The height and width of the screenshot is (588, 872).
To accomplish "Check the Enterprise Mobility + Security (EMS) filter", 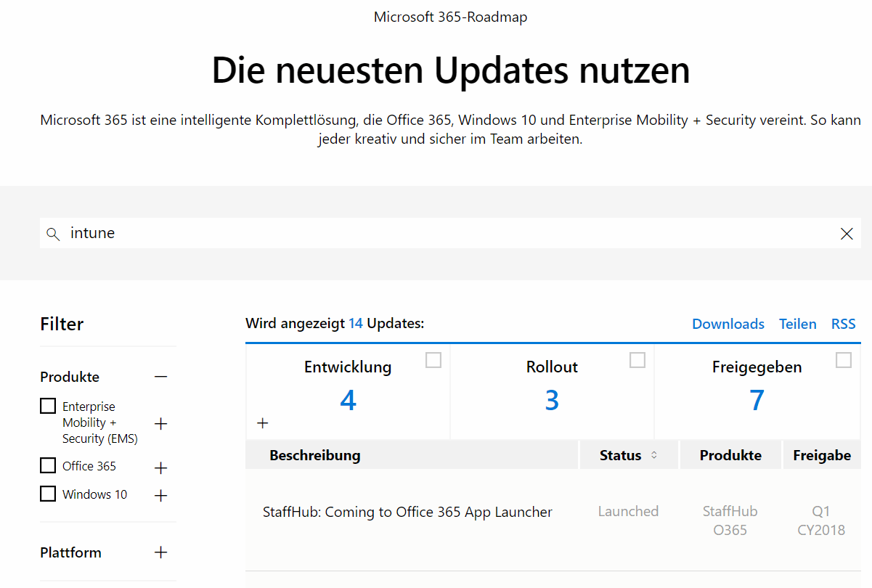I will [47, 405].
